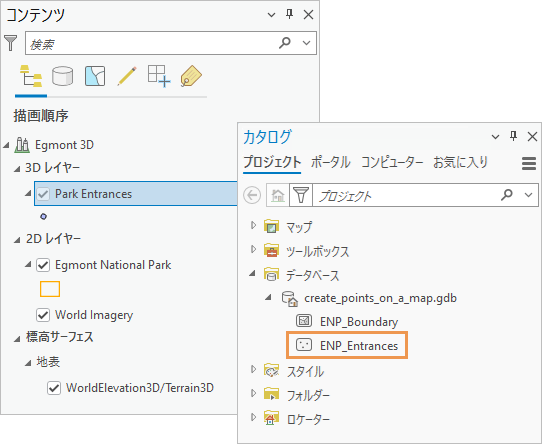Expand the フォルダー node

click(253, 393)
